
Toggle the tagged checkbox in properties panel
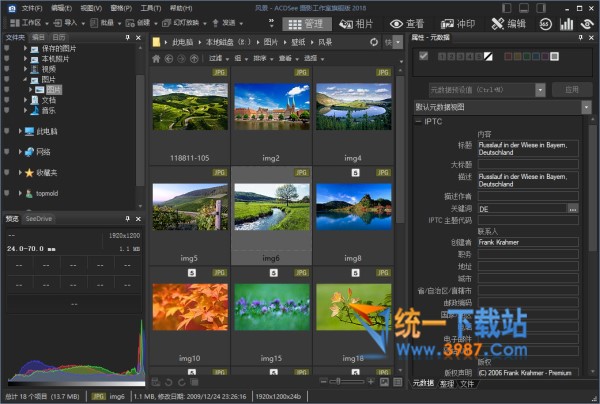(424, 55)
